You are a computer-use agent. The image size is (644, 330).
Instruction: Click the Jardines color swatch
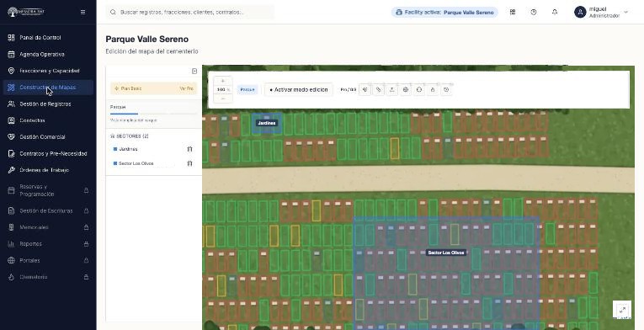point(115,149)
